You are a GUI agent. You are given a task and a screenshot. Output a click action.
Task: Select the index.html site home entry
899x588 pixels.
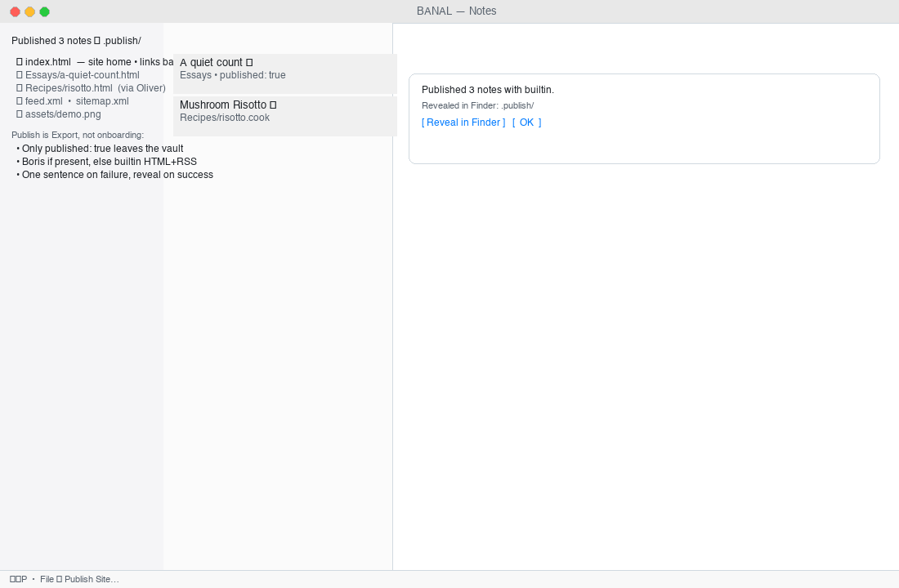coord(95,62)
